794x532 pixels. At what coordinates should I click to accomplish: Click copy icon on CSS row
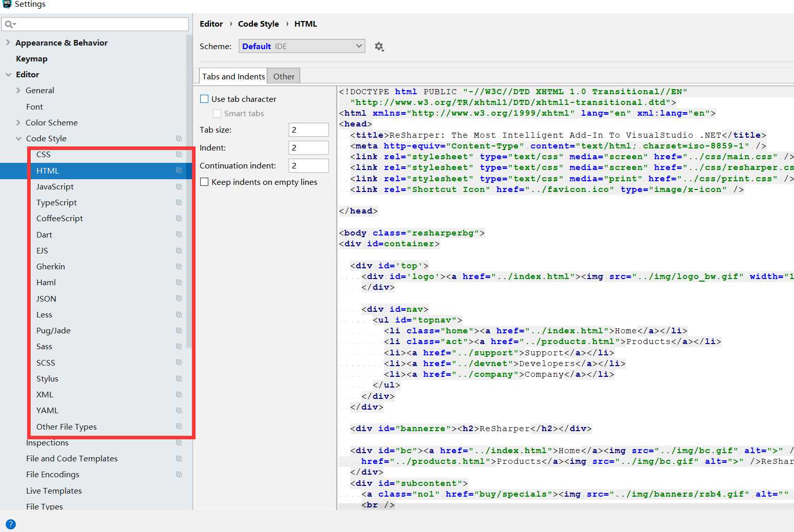[179, 154]
